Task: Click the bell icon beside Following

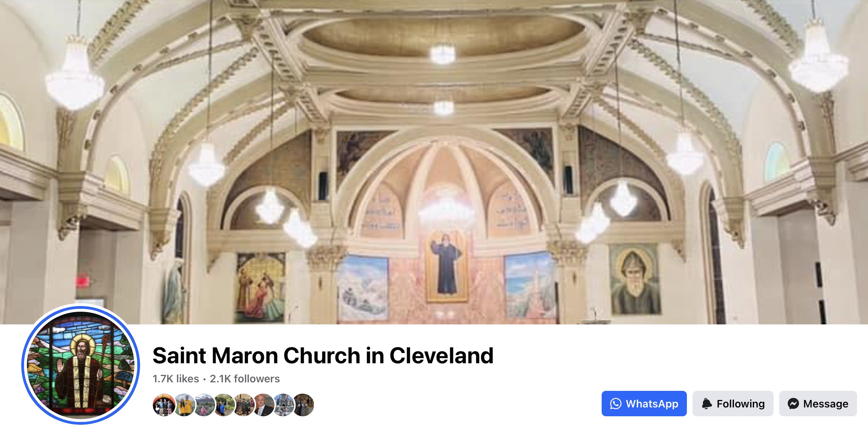Action: click(x=707, y=404)
